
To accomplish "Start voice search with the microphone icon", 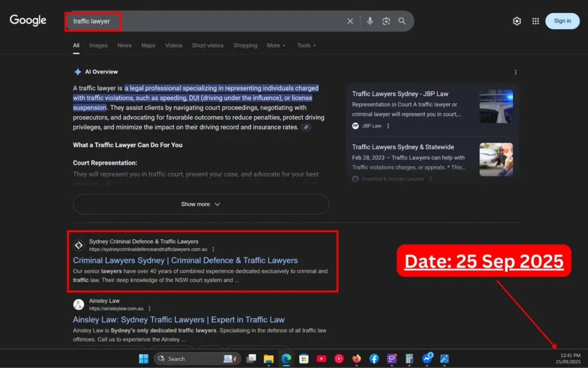I will pos(370,21).
